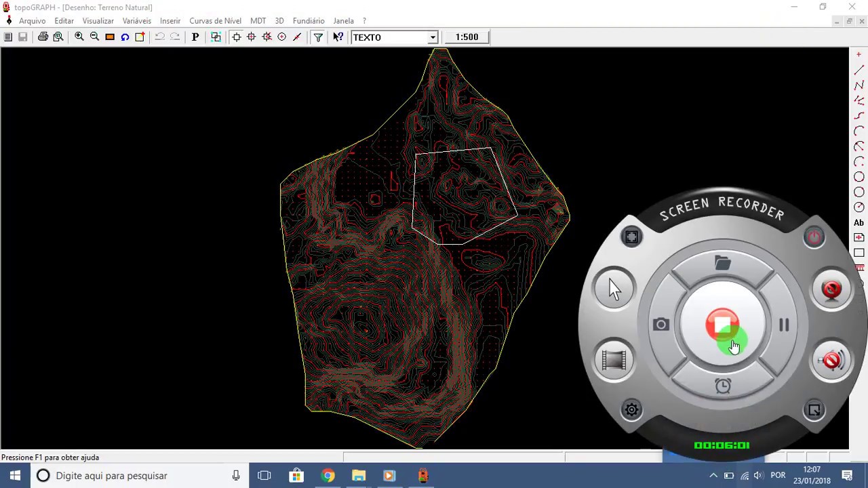Open the MDT menu
The width and height of the screenshot is (868, 488).
coord(258,21)
